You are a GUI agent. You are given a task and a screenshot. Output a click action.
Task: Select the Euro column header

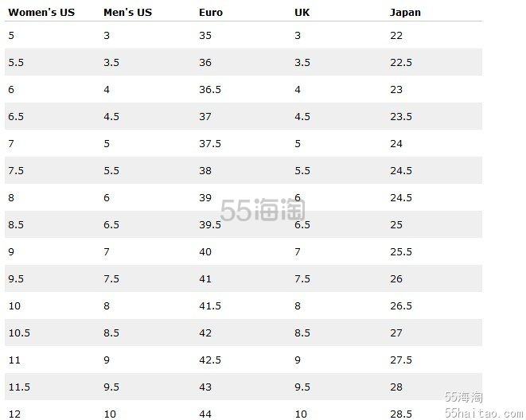click(211, 13)
